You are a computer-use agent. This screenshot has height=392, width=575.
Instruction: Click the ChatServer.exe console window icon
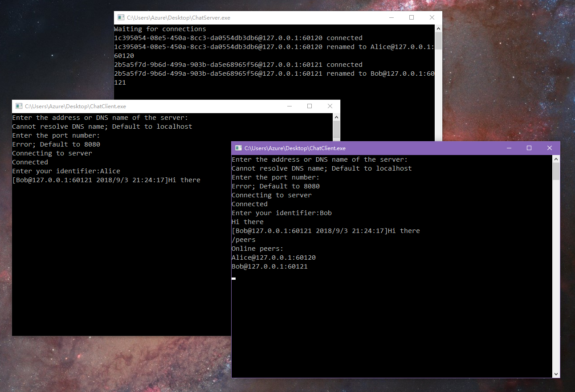pyautogui.click(x=121, y=18)
